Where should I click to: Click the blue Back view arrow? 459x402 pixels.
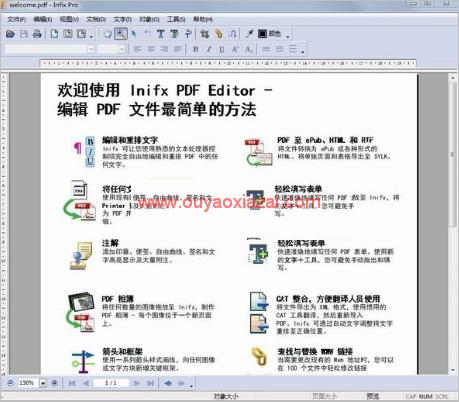click(x=168, y=383)
